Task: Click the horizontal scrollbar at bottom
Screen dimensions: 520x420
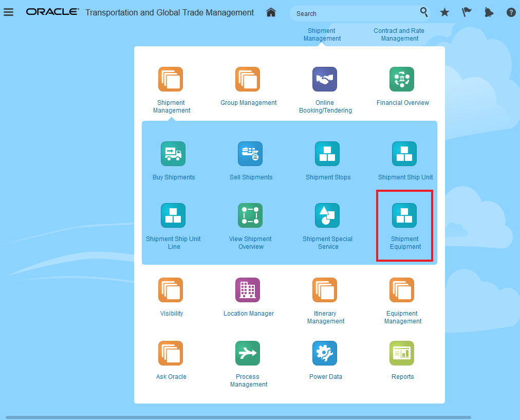Action: pos(238,417)
